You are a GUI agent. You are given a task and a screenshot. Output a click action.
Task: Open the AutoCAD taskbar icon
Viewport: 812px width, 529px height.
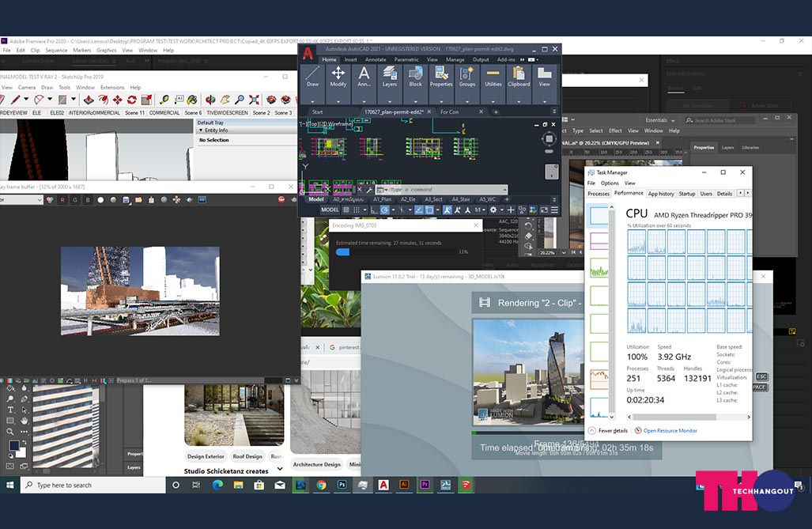(383, 485)
